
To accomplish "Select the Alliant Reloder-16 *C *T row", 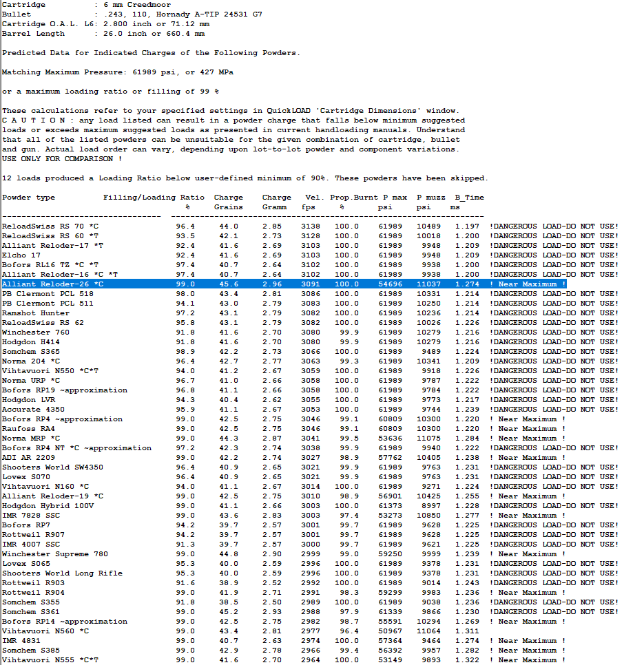I will (310, 275).
